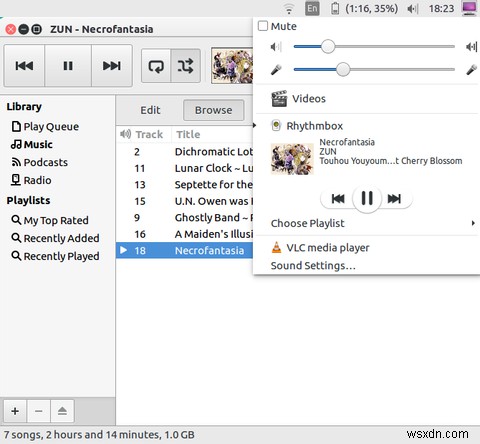Click the large microphone icon right of slider
This screenshot has height=444, width=480.
tap(471, 70)
